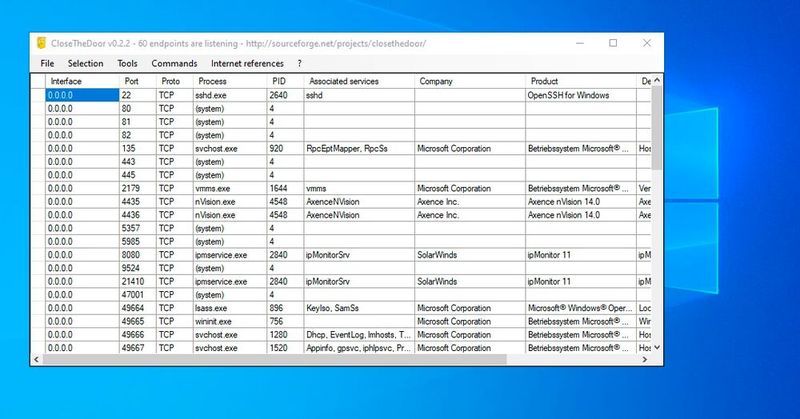The height and width of the screenshot is (419, 800).
Task: Click Appinfo, gpsvc, iphlpsvc services cell
Action: [359, 348]
